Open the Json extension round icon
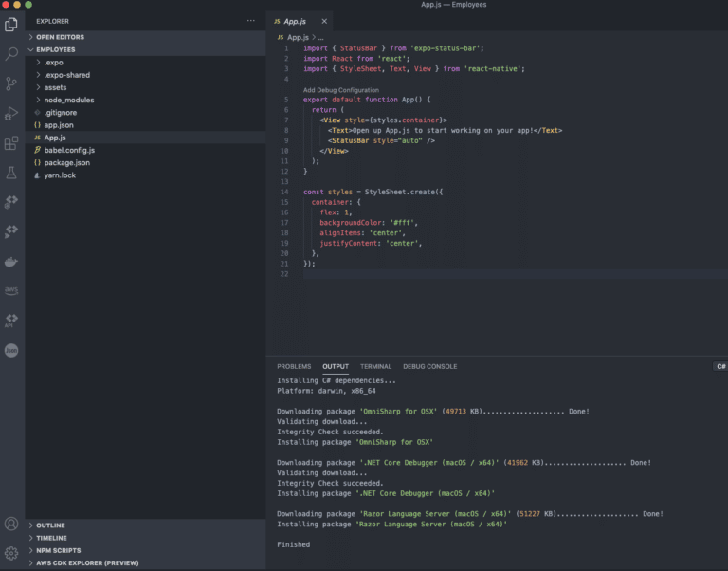Viewport: 728px width, 571px height. click(x=11, y=350)
